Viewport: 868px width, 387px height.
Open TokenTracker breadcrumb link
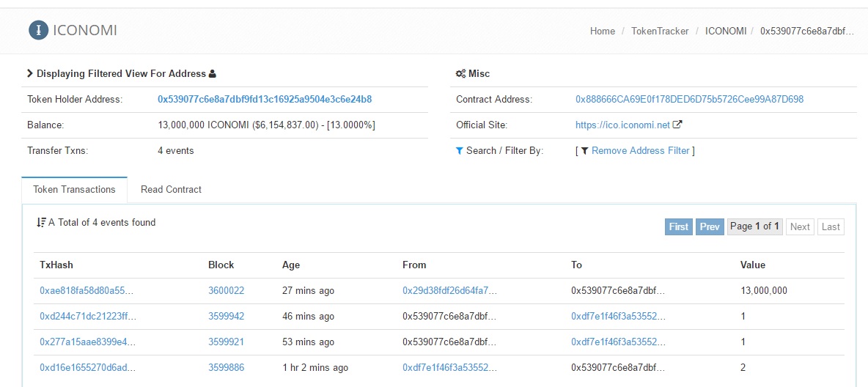[x=660, y=31]
